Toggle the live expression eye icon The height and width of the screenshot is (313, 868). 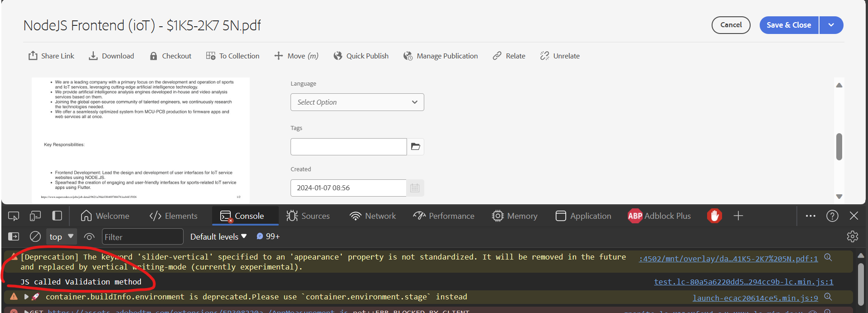(89, 236)
